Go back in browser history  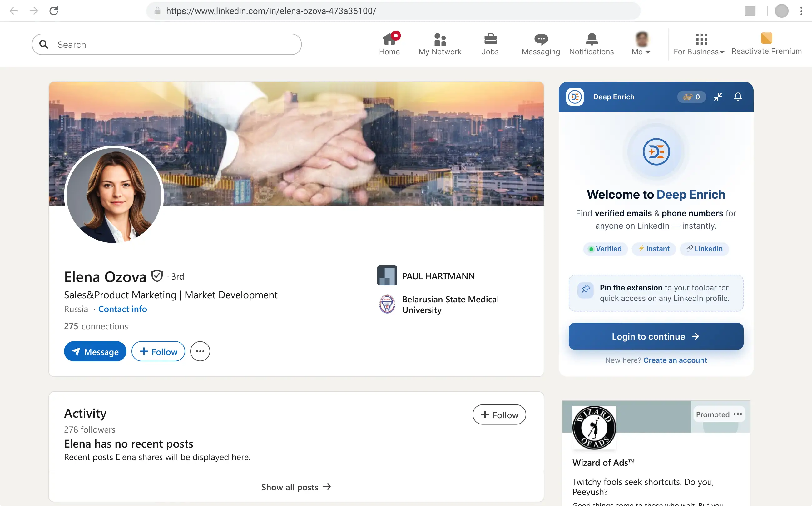(x=14, y=11)
